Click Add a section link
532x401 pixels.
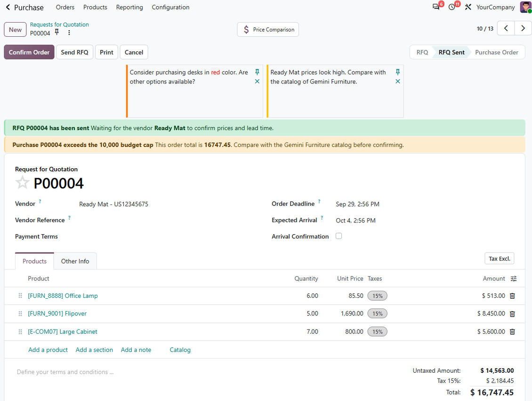point(94,350)
